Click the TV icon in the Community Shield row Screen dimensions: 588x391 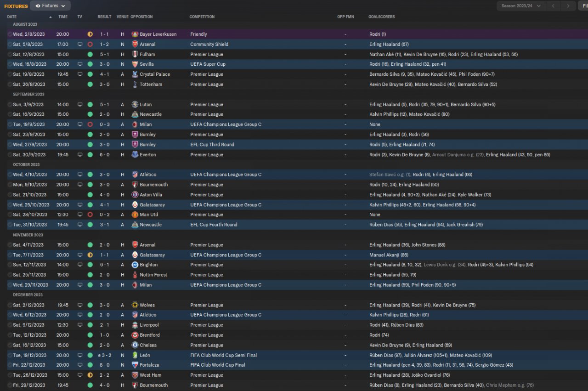tap(80, 45)
